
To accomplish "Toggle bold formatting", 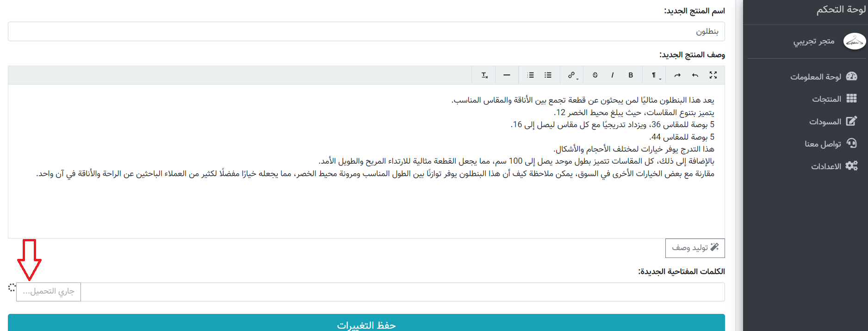I will [631, 75].
